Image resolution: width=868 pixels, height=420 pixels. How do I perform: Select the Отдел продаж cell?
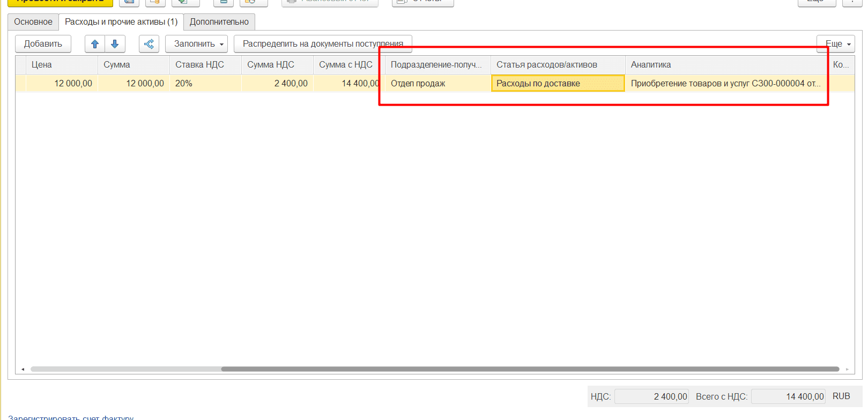click(438, 83)
